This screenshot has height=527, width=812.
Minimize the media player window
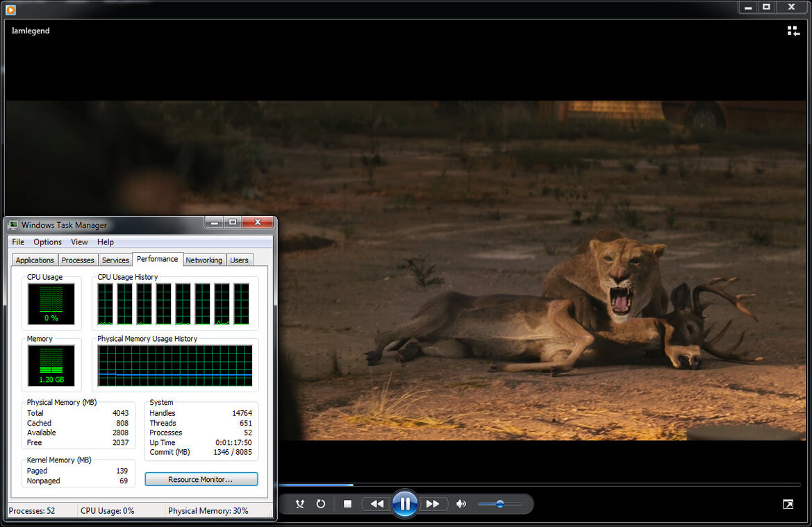click(x=748, y=7)
